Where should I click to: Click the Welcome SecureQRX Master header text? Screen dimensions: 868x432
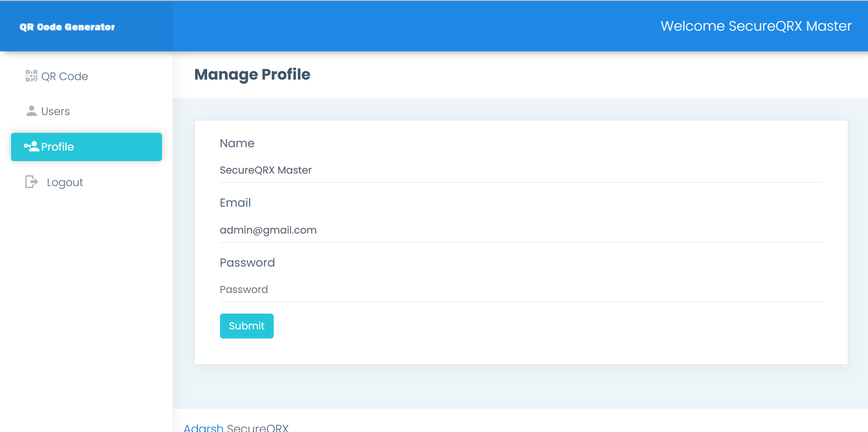tap(755, 26)
